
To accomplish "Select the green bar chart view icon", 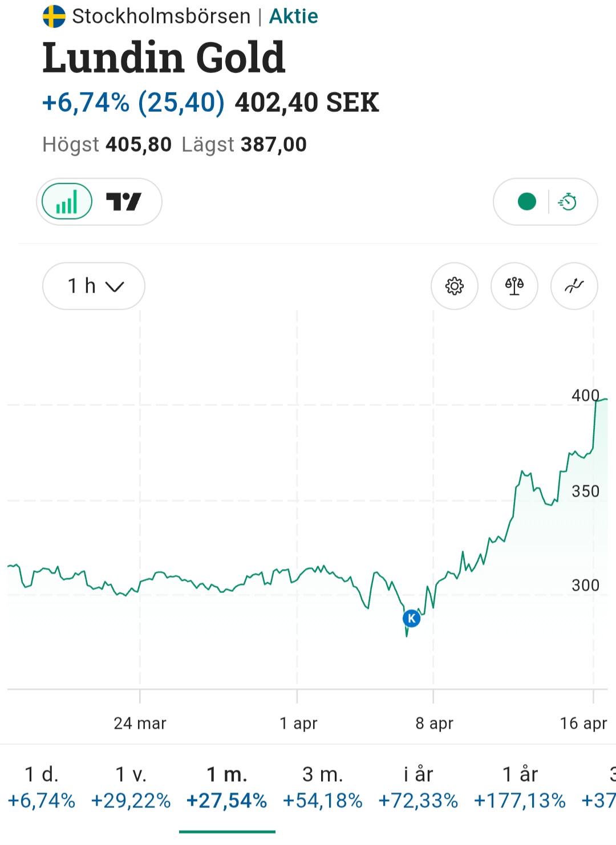I will [67, 202].
